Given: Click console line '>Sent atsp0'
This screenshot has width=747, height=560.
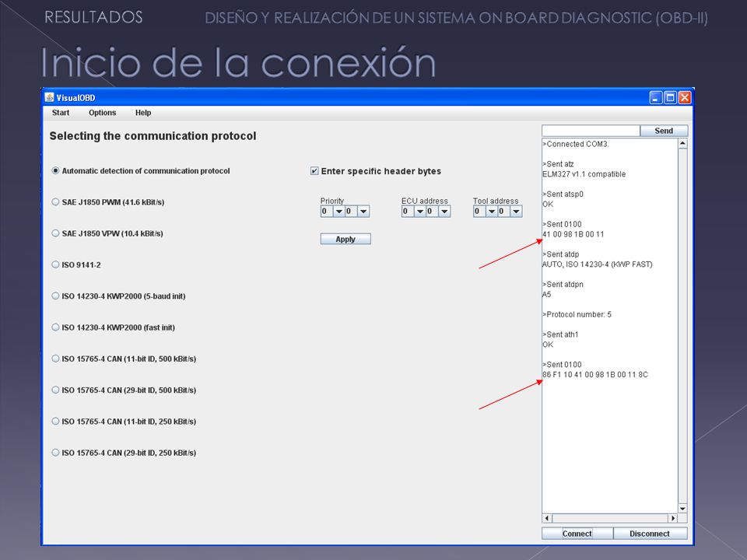Looking at the screenshot, I should pos(563,194).
